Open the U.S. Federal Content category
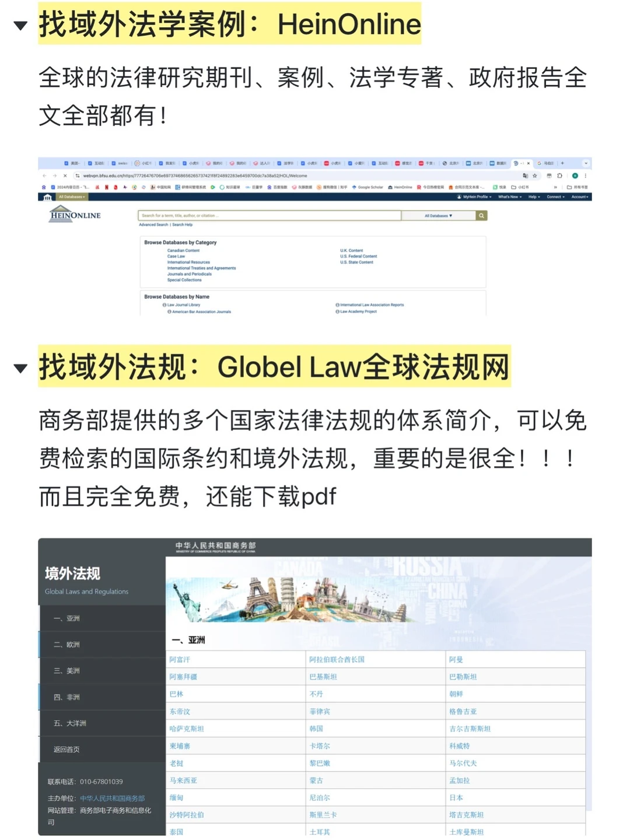 [x=359, y=256]
